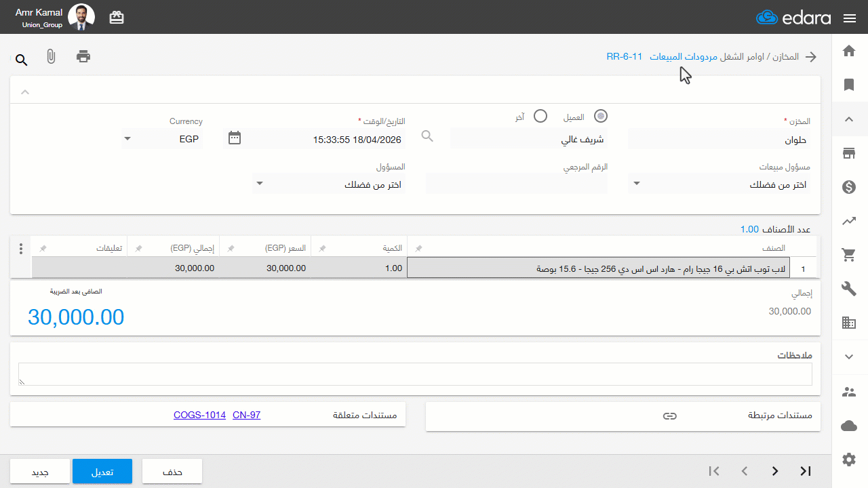Open the gift box icon in the header
Viewport: 868px width, 488px height.
[117, 18]
